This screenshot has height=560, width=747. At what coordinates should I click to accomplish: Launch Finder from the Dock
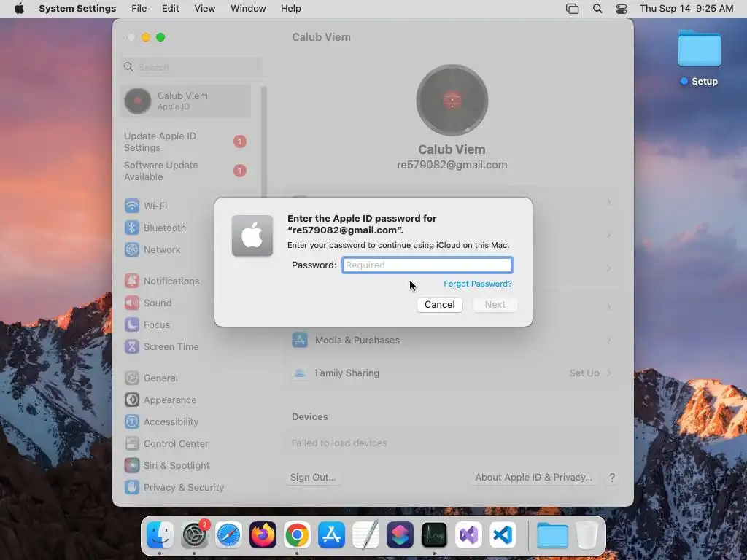(x=160, y=534)
